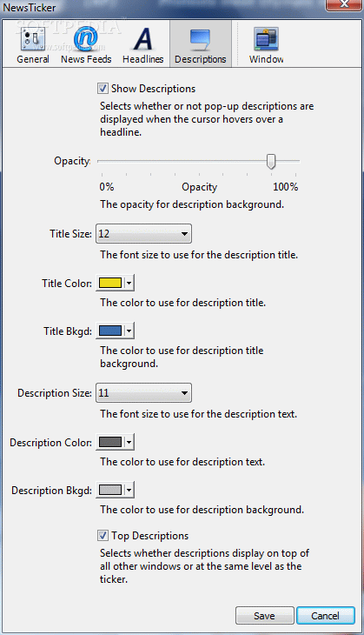Open the Window settings icon
The width and height of the screenshot is (364, 635).
(266, 39)
